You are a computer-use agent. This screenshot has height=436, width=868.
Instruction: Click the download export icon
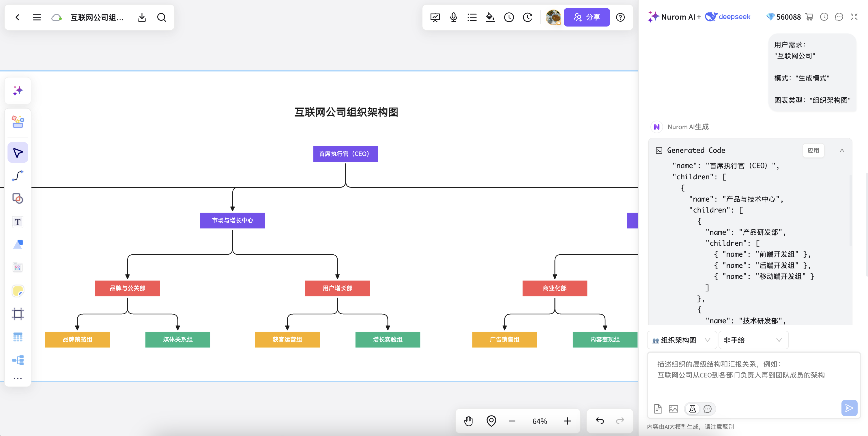coord(142,17)
